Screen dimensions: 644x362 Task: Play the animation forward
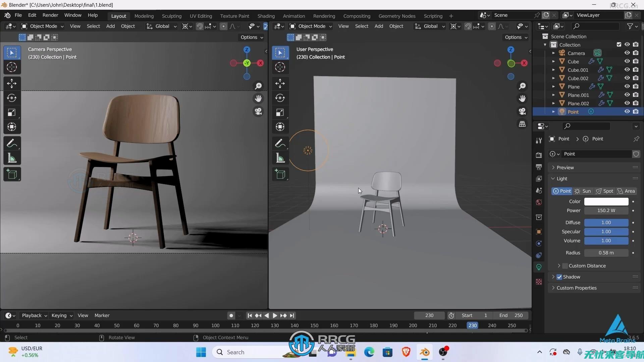pos(275,315)
